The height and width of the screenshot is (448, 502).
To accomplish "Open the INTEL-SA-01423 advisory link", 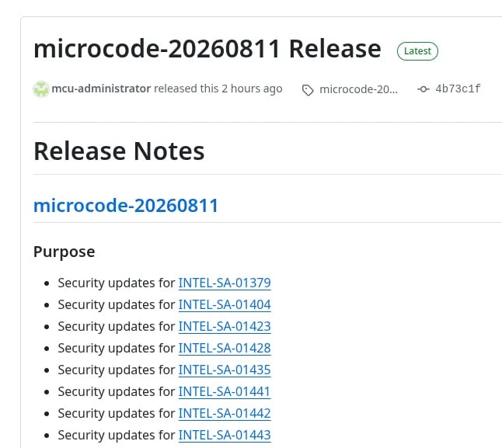I will click(x=225, y=326).
